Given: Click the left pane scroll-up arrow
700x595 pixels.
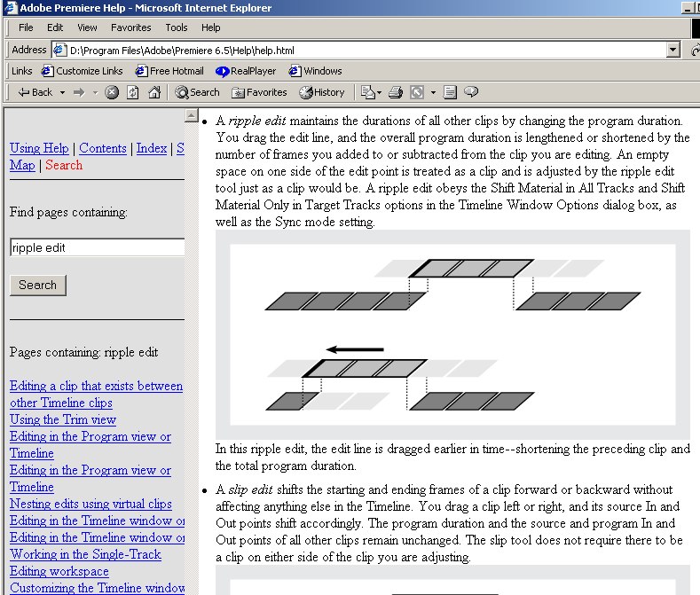Looking at the screenshot, I should click(x=191, y=115).
